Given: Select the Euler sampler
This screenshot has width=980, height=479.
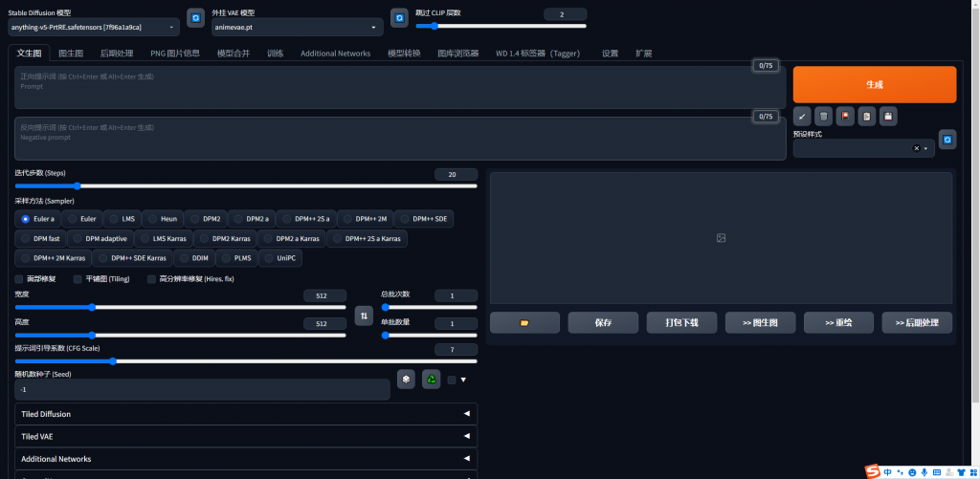Looking at the screenshot, I should [x=82, y=219].
